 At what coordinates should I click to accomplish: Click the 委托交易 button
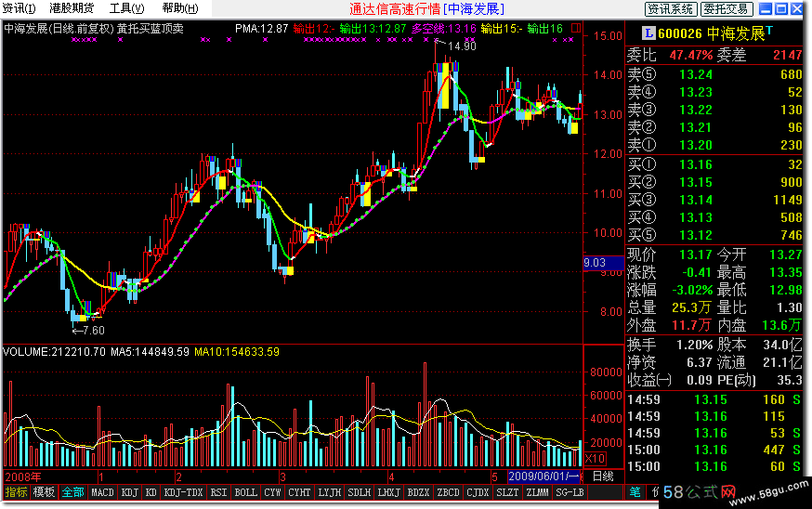(726, 8)
